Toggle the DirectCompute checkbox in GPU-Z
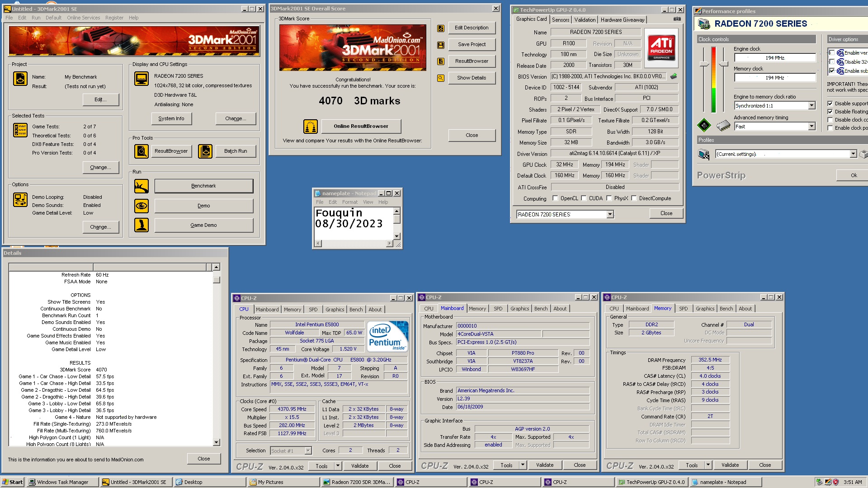868x488 pixels. [x=634, y=198]
